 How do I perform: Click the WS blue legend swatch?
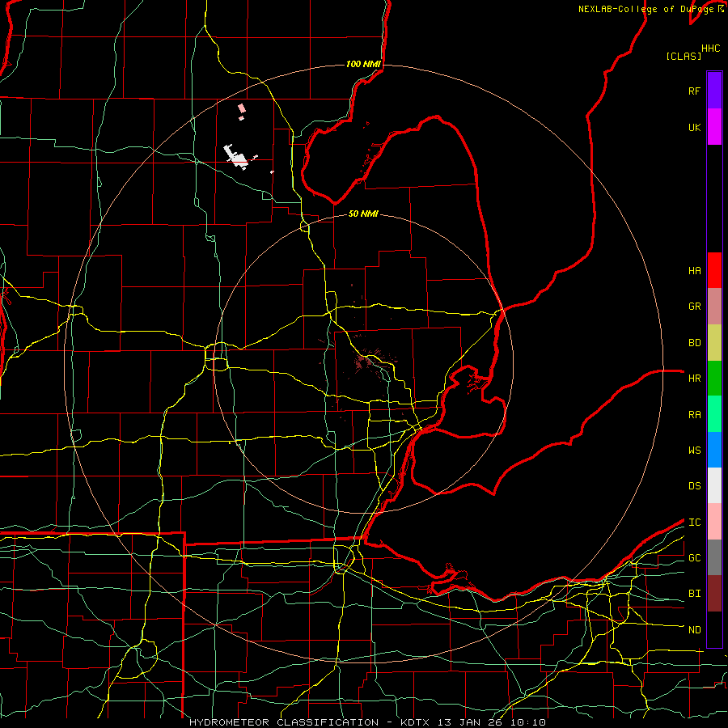click(714, 450)
